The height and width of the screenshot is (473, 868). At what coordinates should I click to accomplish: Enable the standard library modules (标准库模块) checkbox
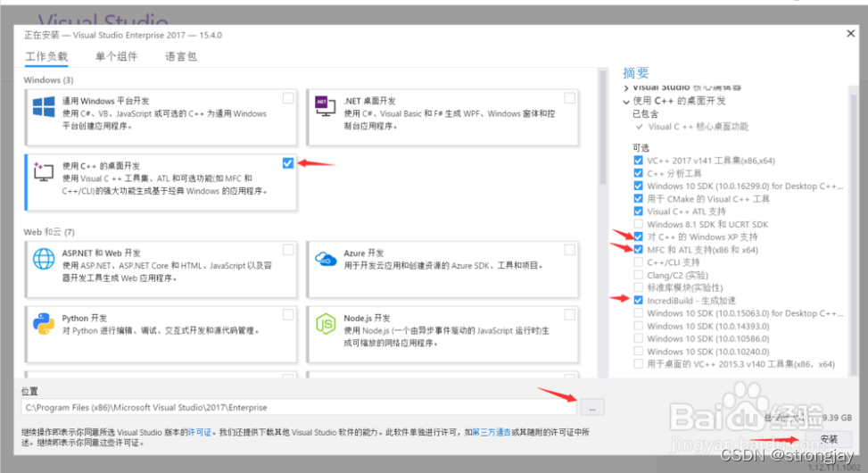coord(638,287)
